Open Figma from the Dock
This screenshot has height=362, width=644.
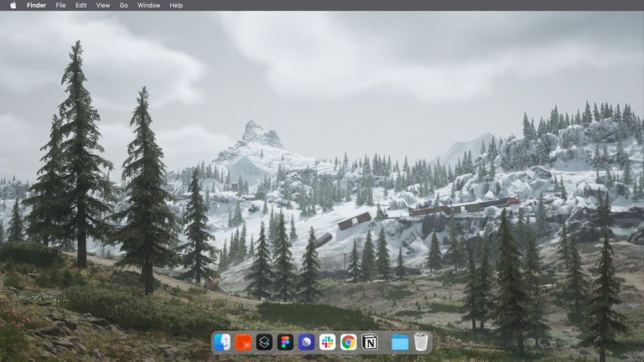tap(285, 342)
